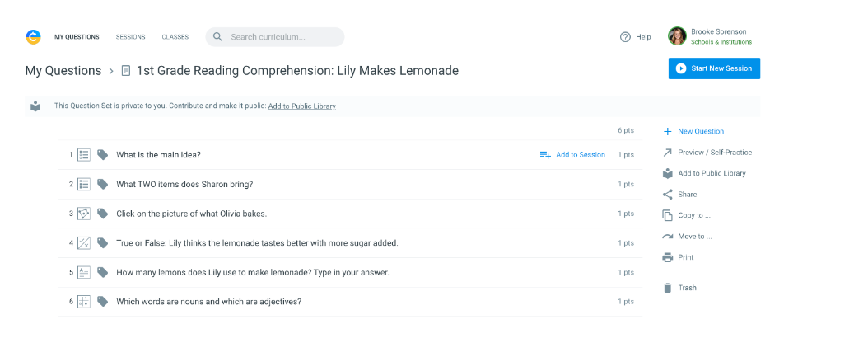Click the Trash icon in sidebar
Image resolution: width=868 pixels, height=357 pixels.
(668, 288)
